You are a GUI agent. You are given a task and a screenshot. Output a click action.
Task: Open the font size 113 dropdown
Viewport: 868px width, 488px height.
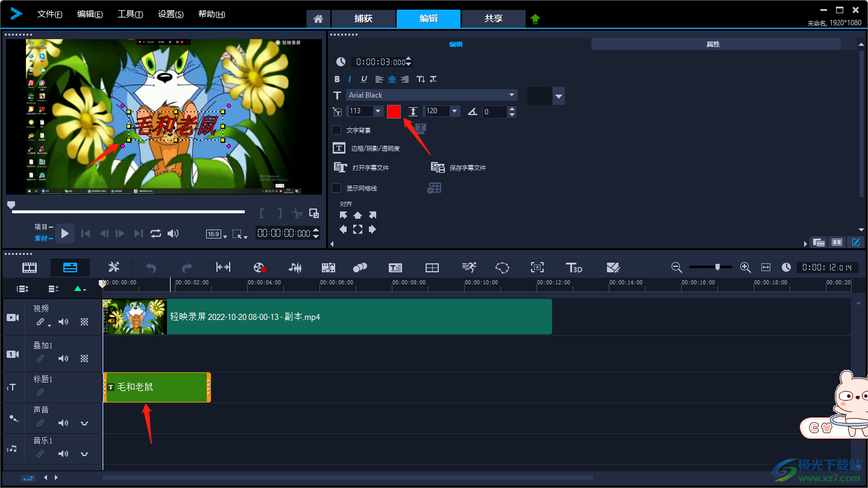[378, 111]
